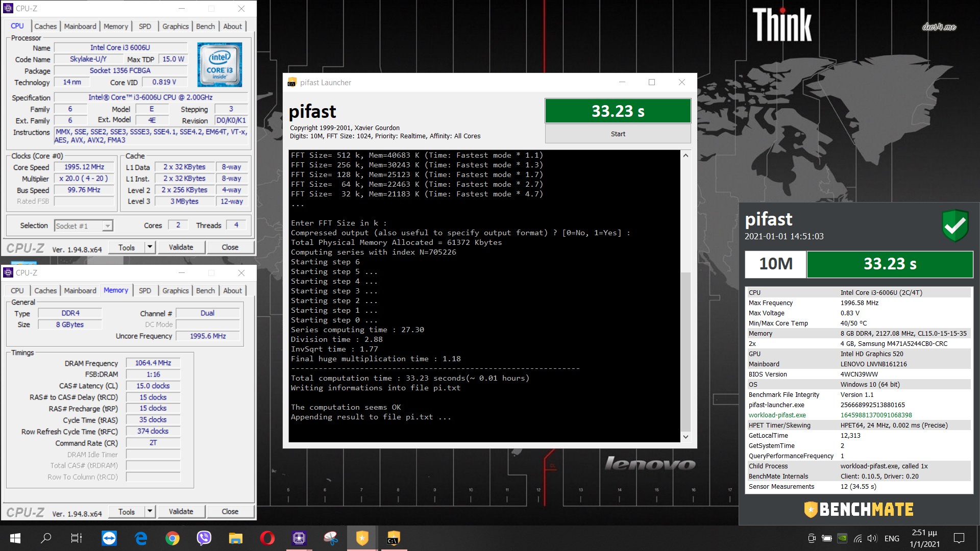The width and height of the screenshot is (980, 551).
Task: Switch to the About tab in bottom CPU-Z
Action: point(233,291)
